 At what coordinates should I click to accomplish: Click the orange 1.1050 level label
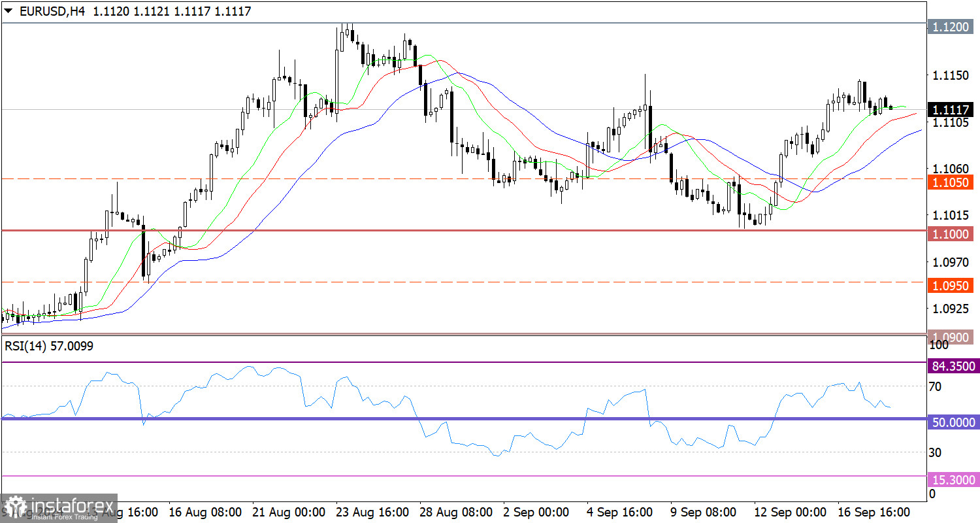[952, 182]
